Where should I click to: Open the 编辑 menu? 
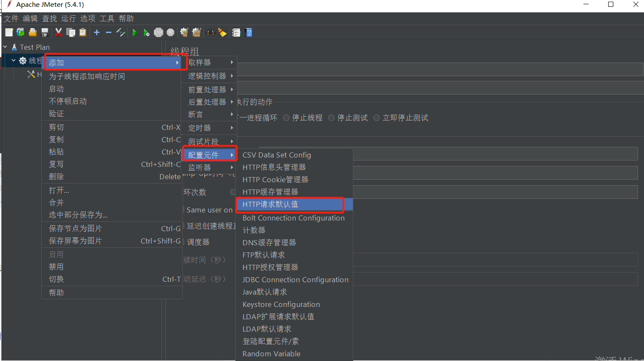click(x=30, y=18)
